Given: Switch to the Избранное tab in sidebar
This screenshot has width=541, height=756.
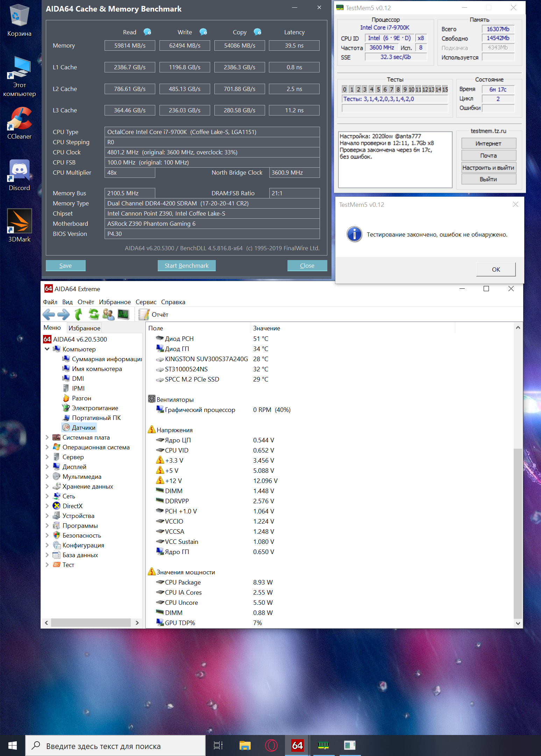Looking at the screenshot, I should pos(84,328).
